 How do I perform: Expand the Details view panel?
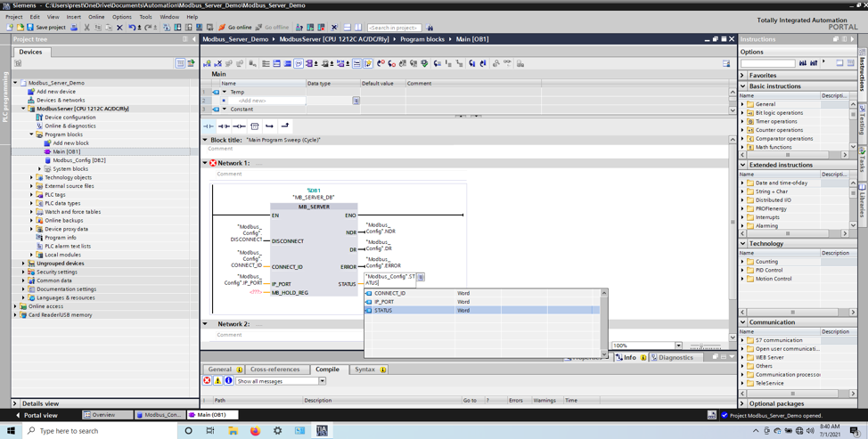pyautogui.click(x=15, y=403)
